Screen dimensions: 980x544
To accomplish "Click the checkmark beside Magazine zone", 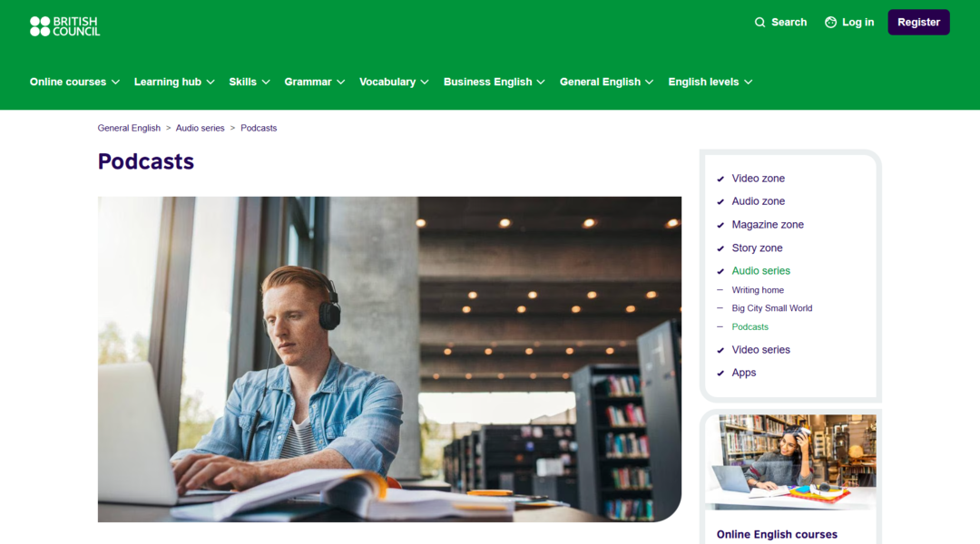I will pyautogui.click(x=720, y=225).
